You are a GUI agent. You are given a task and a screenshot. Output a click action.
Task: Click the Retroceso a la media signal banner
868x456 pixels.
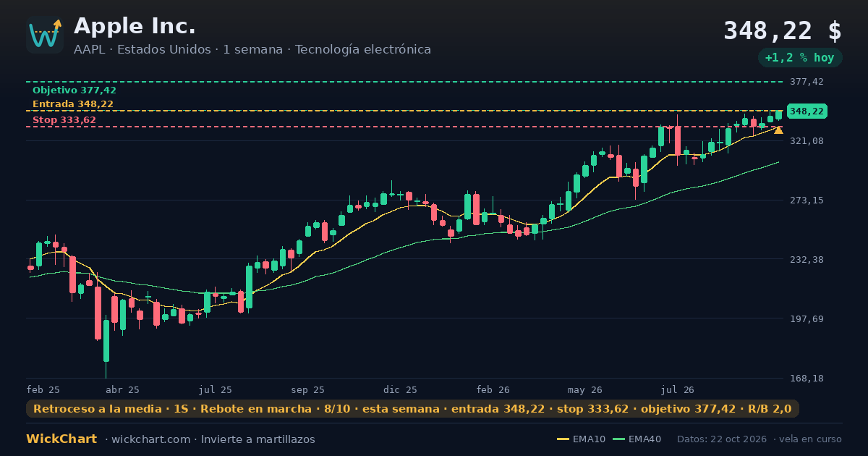pyautogui.click(x=412, y=409)
